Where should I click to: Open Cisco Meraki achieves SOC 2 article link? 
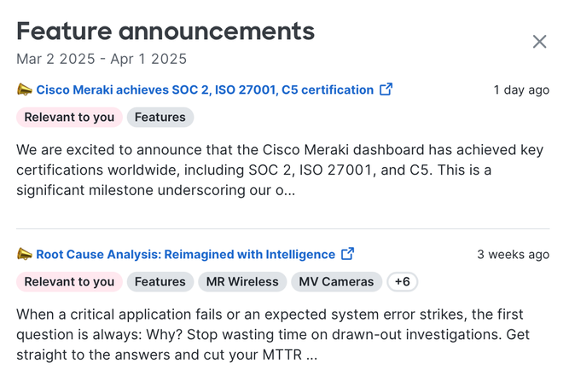(x=205, y=89)
